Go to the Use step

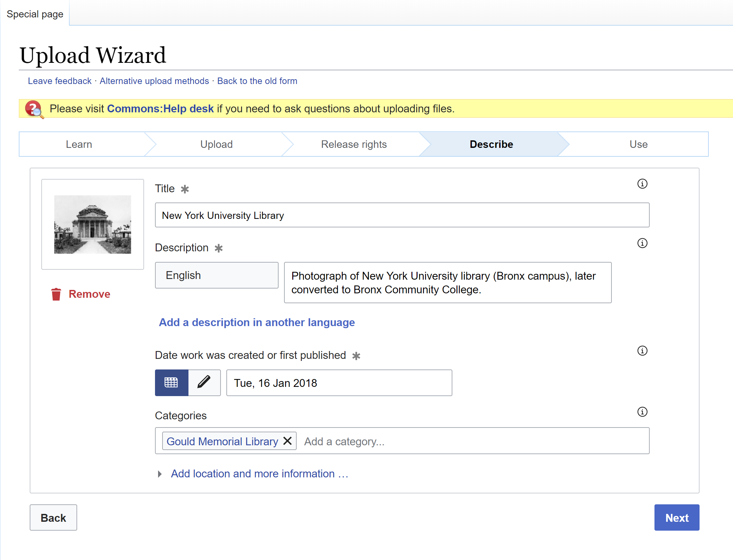click(638, 144)
